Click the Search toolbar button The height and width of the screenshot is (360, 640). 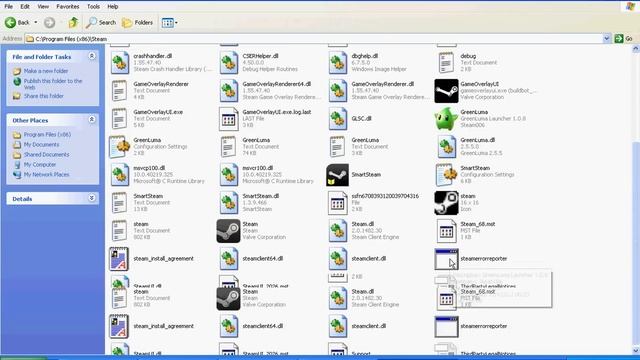(x=101, y=22)
